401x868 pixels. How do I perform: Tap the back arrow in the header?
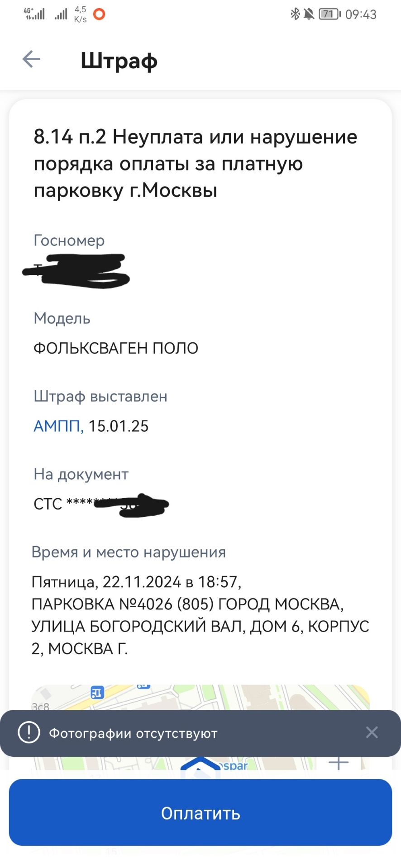click(31, 59)
